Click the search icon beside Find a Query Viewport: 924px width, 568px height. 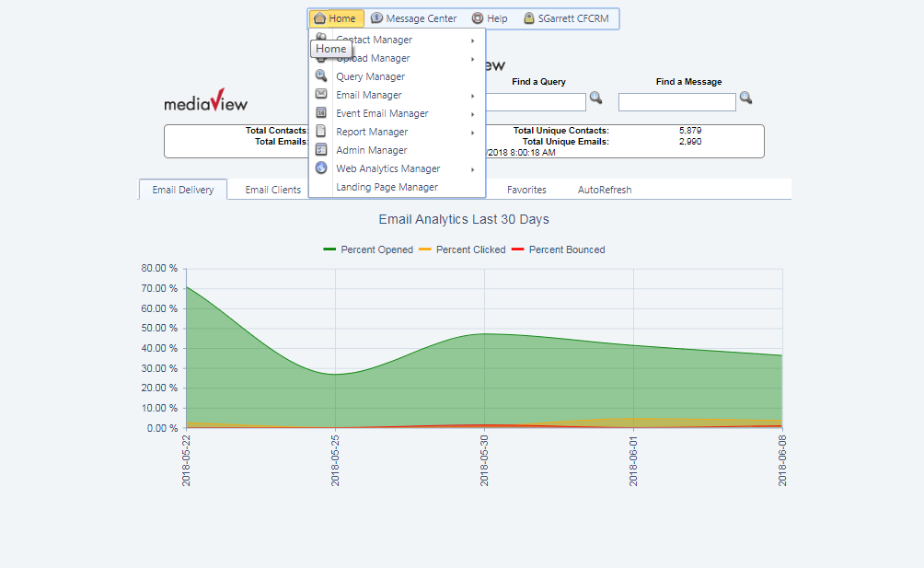tap(595, 98)
